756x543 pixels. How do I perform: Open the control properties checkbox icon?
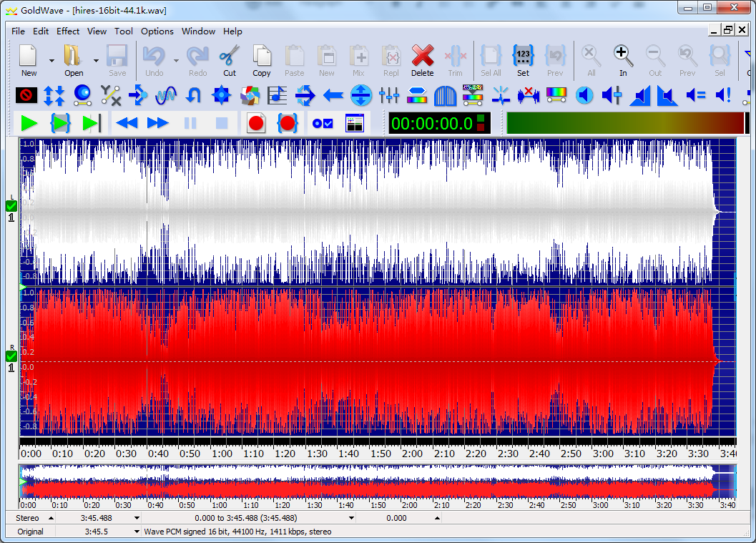pyautogui.click(x=323, y=123)
